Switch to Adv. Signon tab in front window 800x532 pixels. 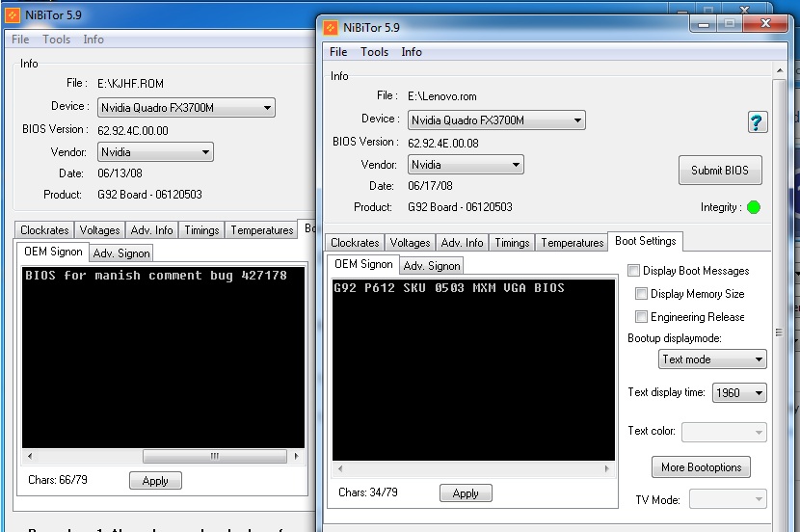tap(432, 266)
